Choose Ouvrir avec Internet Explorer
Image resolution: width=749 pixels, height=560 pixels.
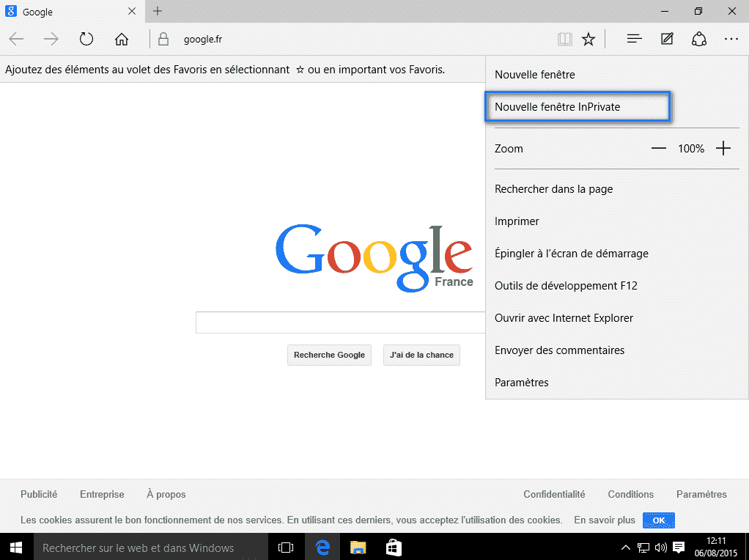point(564,318)
